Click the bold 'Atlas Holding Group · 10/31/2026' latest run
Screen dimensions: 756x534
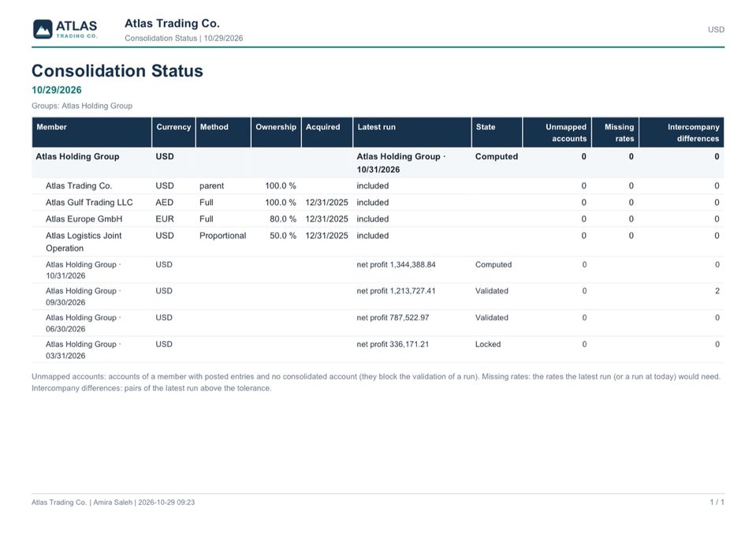(401, 162)
